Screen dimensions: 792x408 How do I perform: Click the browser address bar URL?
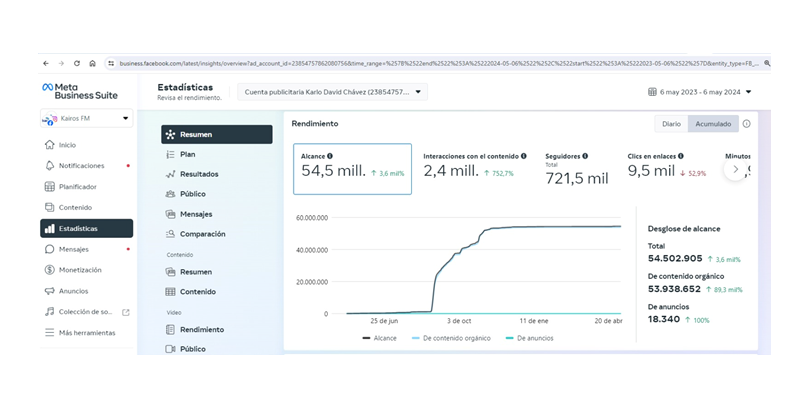click(438, 64)
